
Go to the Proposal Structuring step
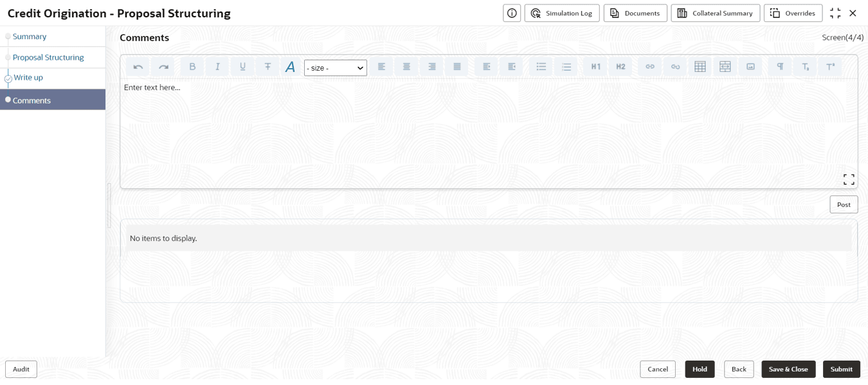tap(48, 57)
